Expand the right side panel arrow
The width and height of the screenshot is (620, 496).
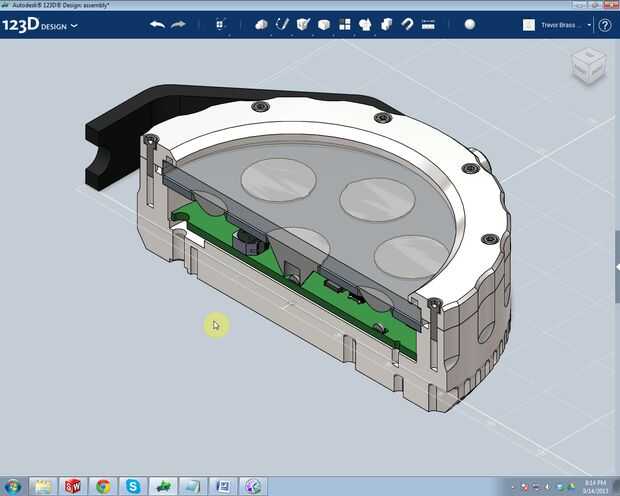617,268
